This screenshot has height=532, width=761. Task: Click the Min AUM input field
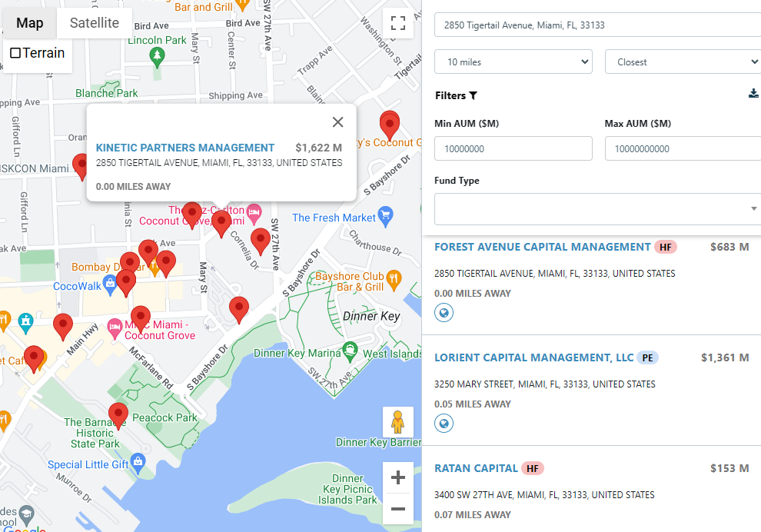pos(513,148)
